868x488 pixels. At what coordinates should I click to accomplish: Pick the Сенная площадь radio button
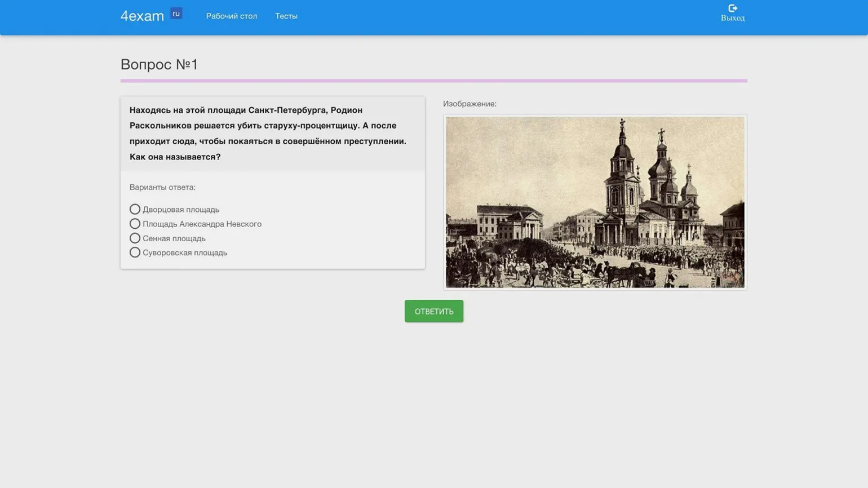coord(135,238)
